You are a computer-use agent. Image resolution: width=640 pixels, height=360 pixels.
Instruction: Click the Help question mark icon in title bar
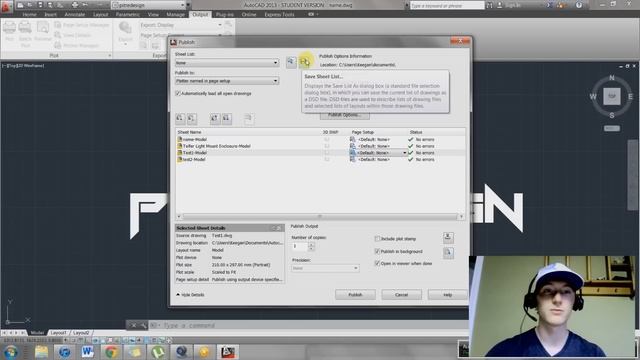[579, 5]
